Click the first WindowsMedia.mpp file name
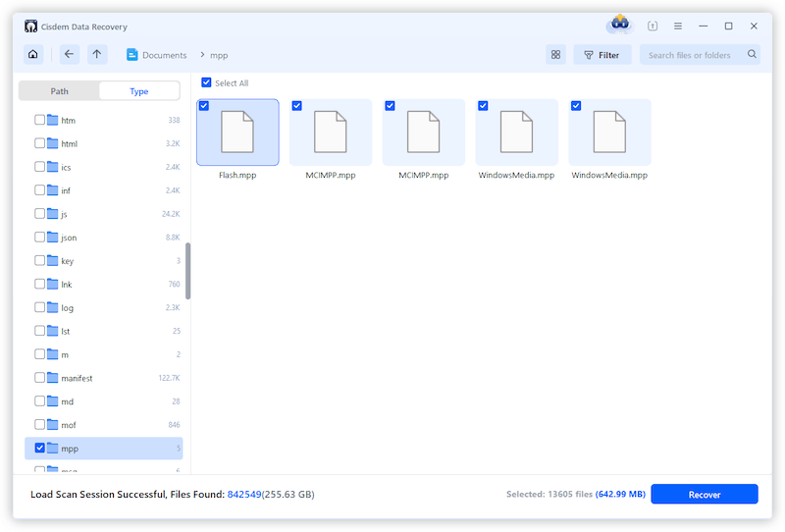The width and height of the screenshot is (785, 532). [516, 175]
